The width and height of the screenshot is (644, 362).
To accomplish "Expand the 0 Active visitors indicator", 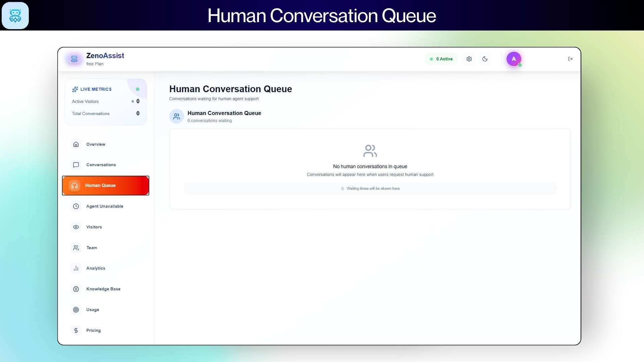I will (x=441, y=59).
